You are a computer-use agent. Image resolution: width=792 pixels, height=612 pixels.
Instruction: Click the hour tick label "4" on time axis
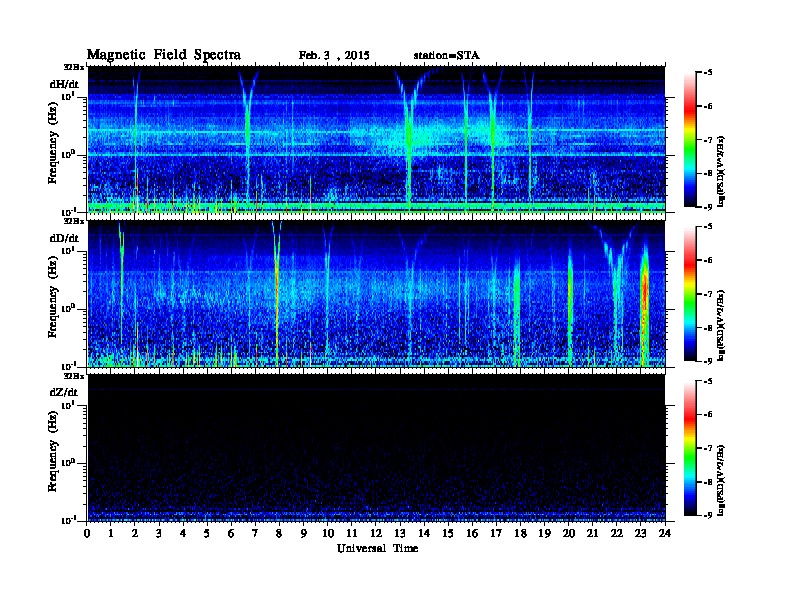pyautogui.click(x=183, y=533)
